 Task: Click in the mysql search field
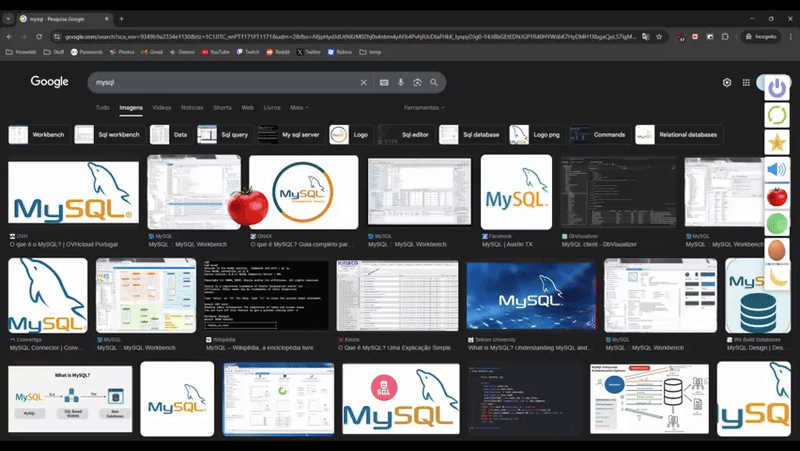(x=220, y=83)
